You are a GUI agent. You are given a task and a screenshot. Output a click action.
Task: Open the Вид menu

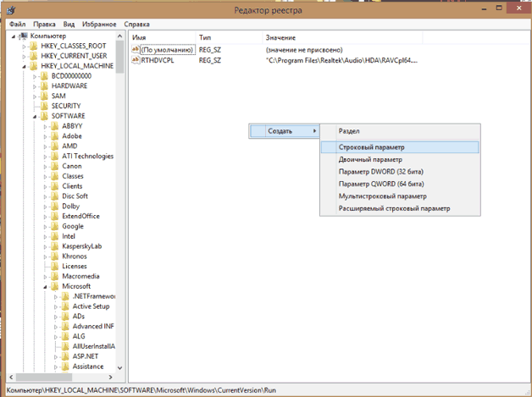pyautogui.click(x=69, y=24)
